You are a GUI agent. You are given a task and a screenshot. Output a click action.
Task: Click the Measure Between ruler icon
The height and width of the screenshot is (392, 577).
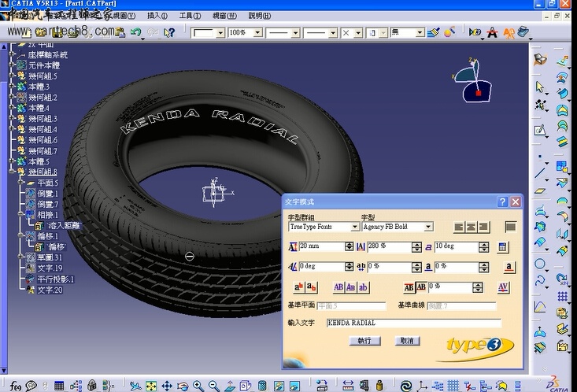click(x=348, y=386)
